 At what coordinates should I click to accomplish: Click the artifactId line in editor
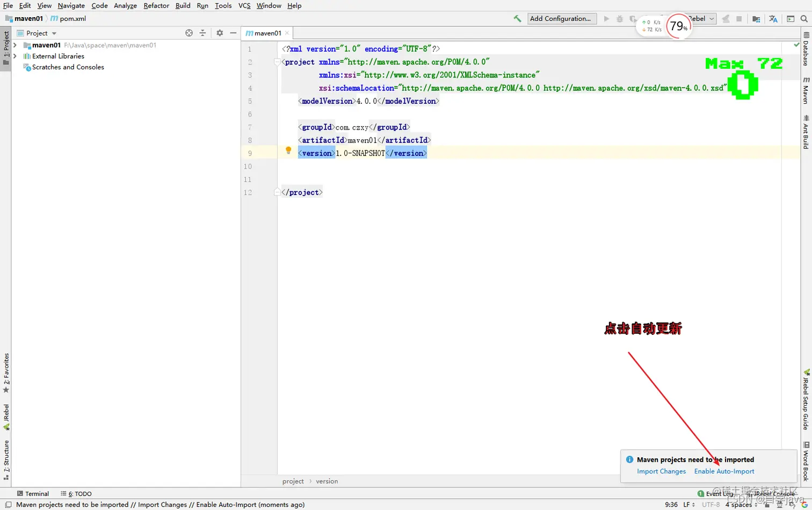coord(364,140)
